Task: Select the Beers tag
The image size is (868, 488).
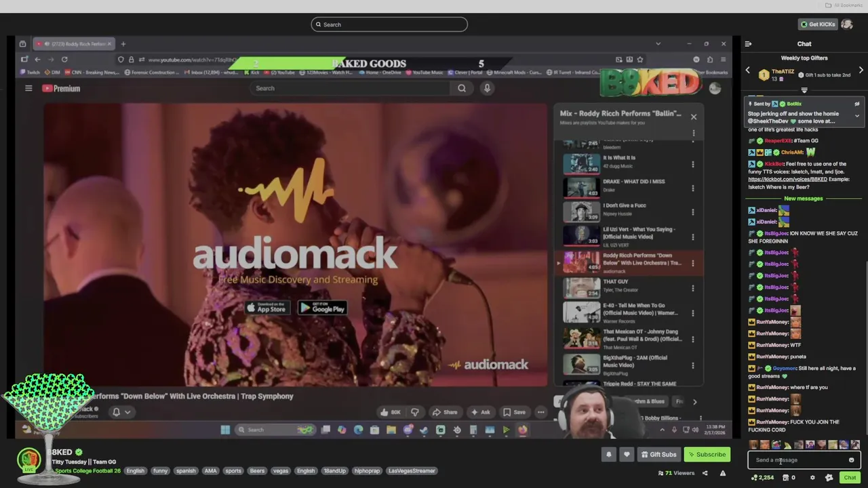Action: [257, 471]
